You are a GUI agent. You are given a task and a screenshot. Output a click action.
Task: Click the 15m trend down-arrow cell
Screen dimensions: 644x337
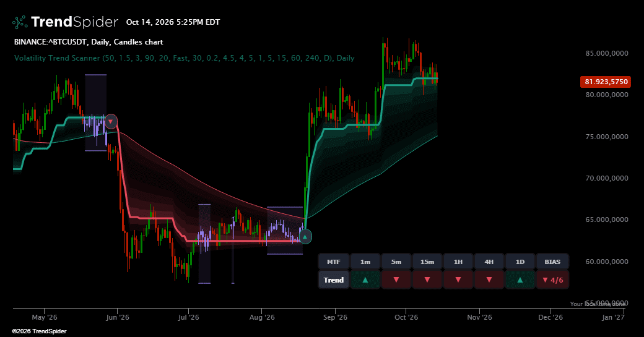[427, 280]
